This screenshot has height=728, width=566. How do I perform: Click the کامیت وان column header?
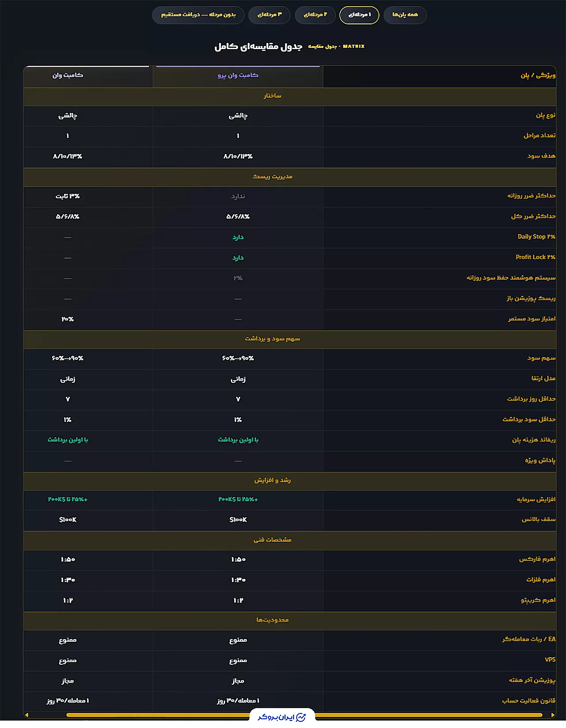[68, 76]
